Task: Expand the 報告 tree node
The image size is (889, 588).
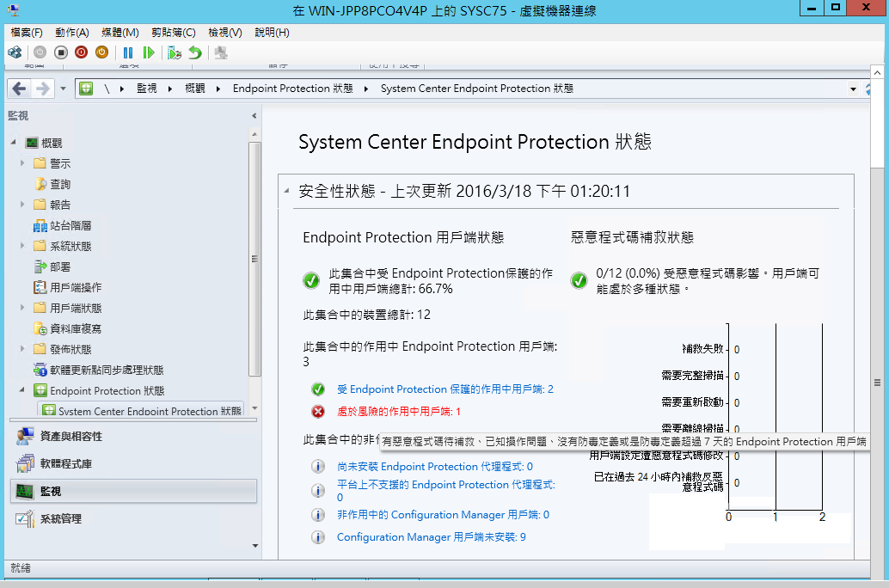Action: click(22, 204)
